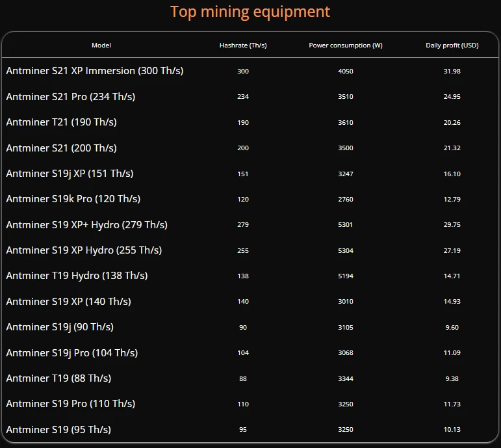Click the Daily profit (USD) column header

[x=452, y=45]
